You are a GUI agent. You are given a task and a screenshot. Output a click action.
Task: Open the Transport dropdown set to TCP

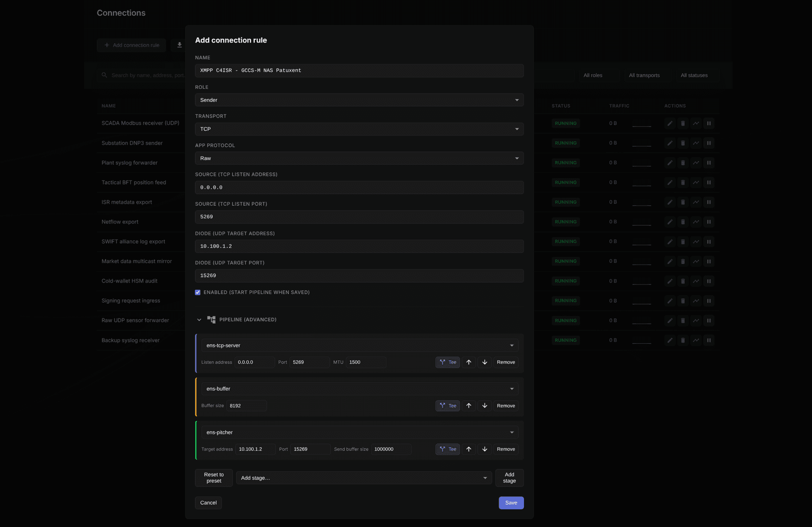pyautogui.click(x=359, y=129)
